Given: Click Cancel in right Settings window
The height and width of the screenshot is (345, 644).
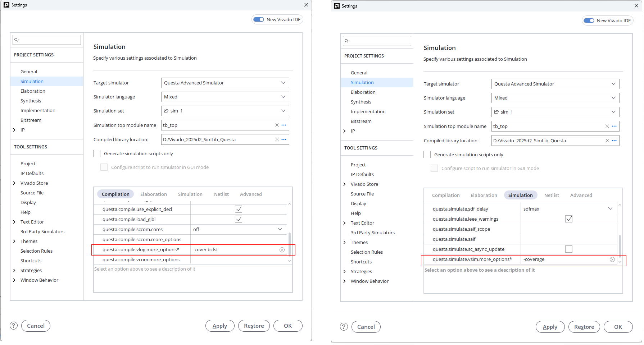Looking at the screenshot, I should tap(366, 327).
